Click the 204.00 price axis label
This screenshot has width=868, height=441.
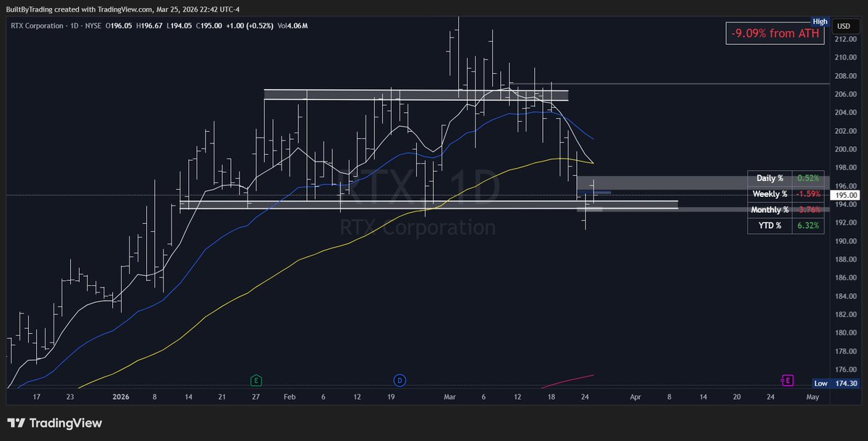[x=846, y=112]
